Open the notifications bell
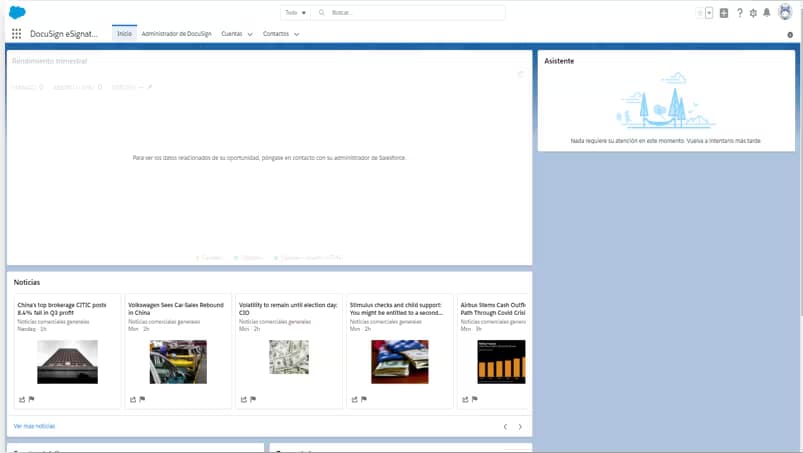 (x=767, y=13)
